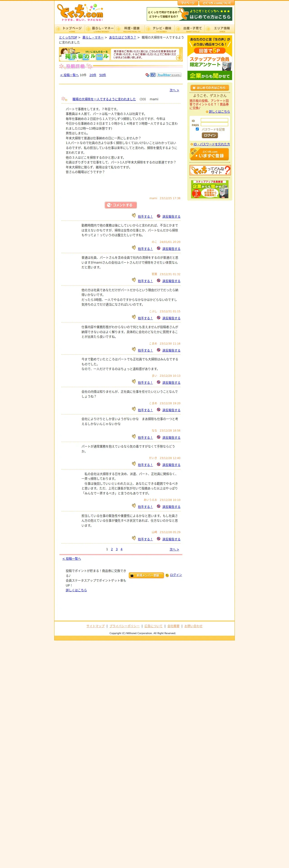This screenshot has height=868, width=289.
Task: Click 違反報告する for のこ's comment
Action: coord(171,249)
